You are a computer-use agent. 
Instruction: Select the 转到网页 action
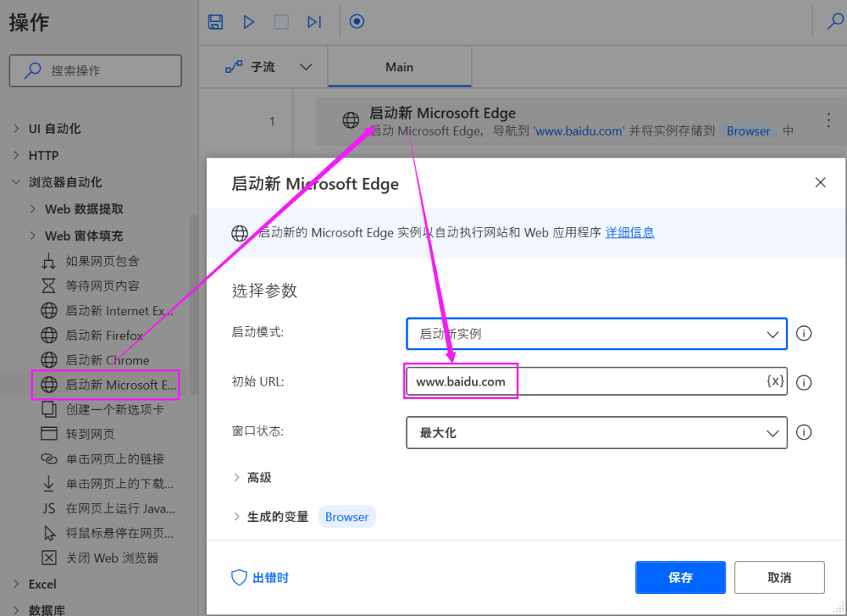click(78, 434)
